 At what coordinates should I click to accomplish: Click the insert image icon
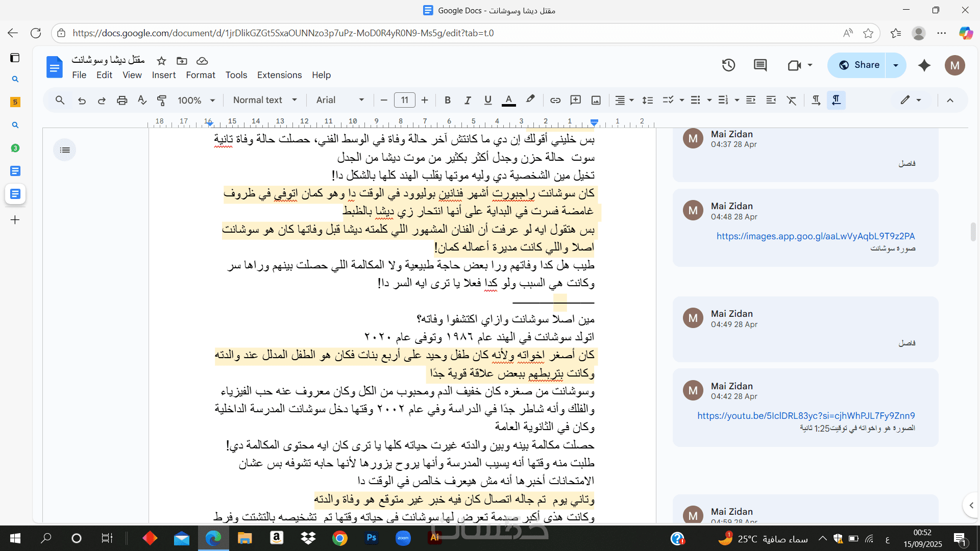(x=596, y=101)
